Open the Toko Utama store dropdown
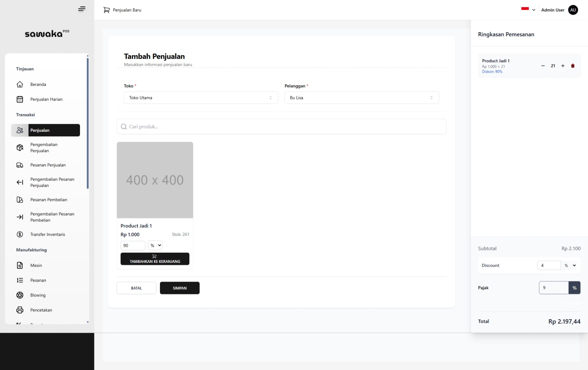Viewport: 588px width, 370px height. 201,98
